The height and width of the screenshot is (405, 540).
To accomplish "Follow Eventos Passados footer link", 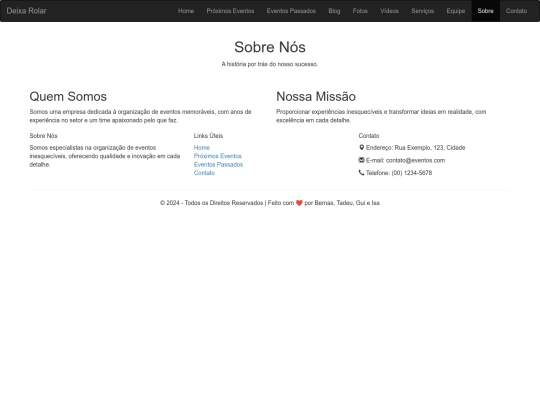I will click(x=218, y=165).
